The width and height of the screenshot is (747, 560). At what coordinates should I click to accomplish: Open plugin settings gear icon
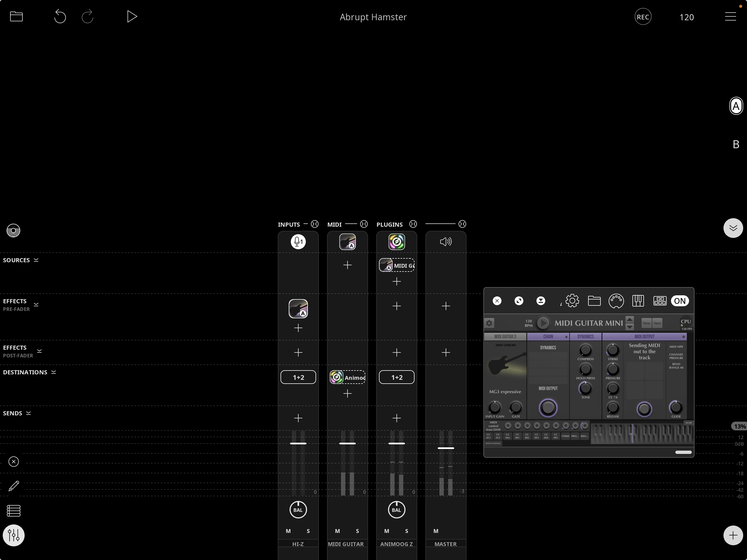(572, 301)
